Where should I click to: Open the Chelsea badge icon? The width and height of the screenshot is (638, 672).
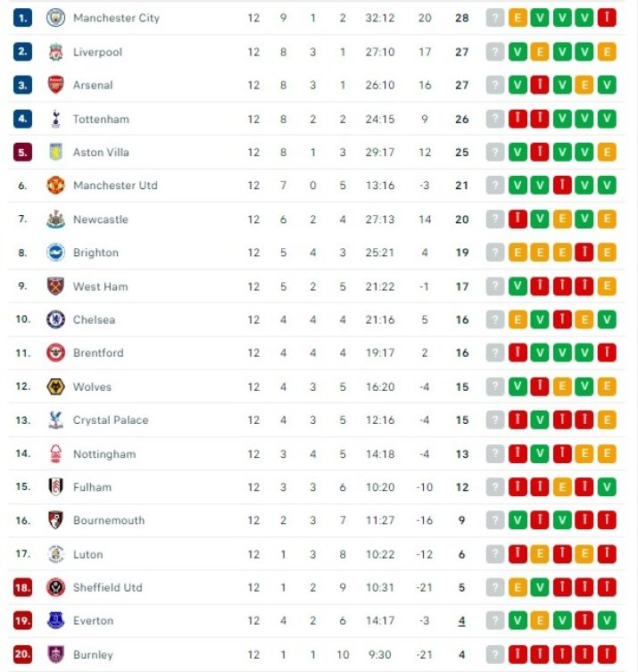55,319
